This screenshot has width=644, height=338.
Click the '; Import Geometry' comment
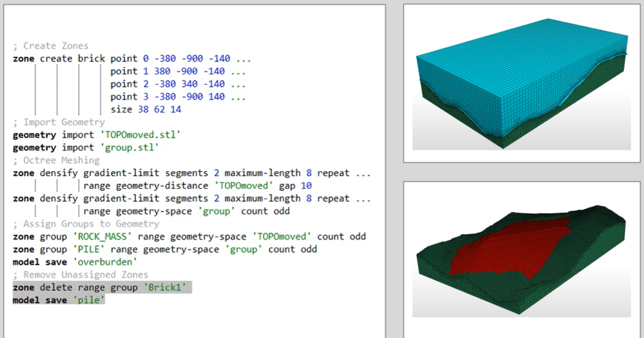[x=58, y=122]
